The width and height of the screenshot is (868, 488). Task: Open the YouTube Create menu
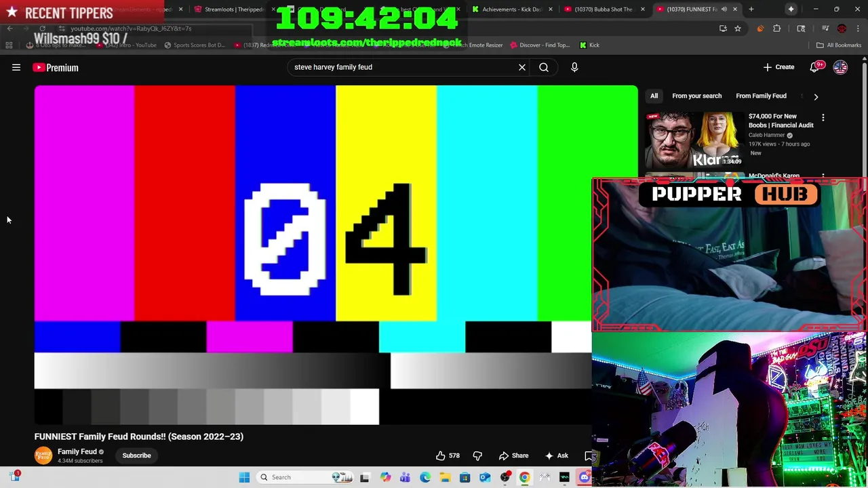click(x=778, y=67)
